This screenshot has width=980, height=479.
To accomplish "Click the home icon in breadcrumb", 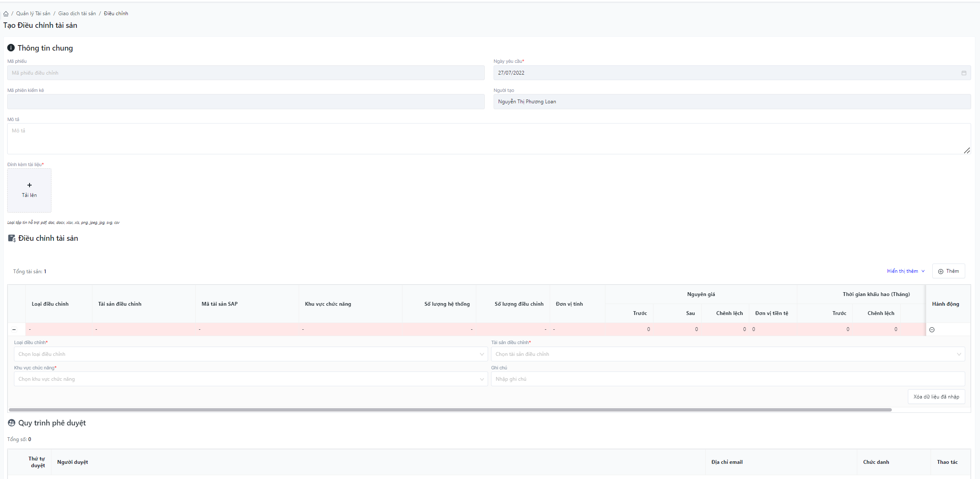I will click(x=6, y=14).
